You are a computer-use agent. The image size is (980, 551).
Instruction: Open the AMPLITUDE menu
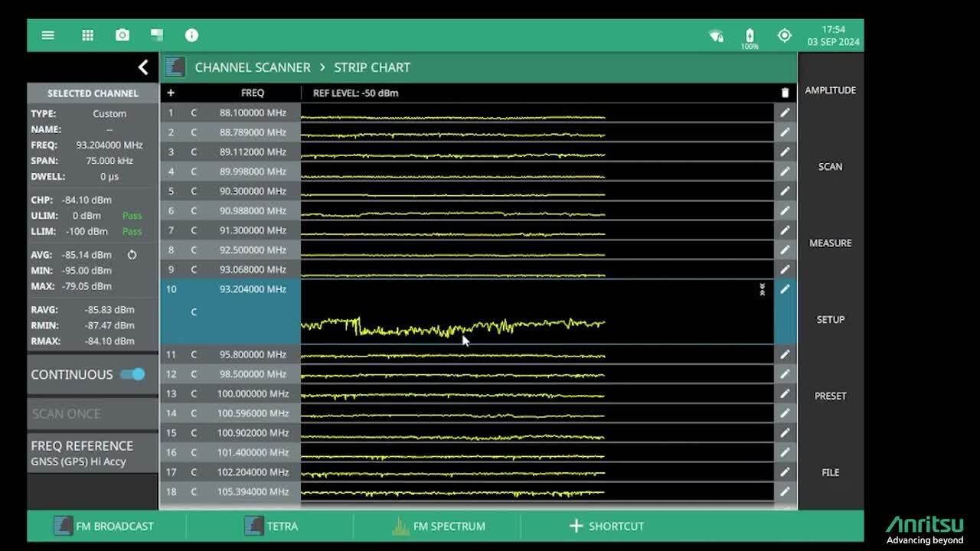pos(830,90)
